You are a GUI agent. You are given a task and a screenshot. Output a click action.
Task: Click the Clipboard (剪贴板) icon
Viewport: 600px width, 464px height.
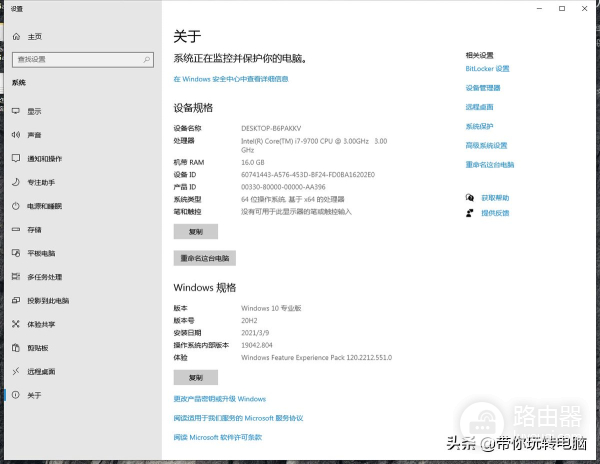pos(16,348)
